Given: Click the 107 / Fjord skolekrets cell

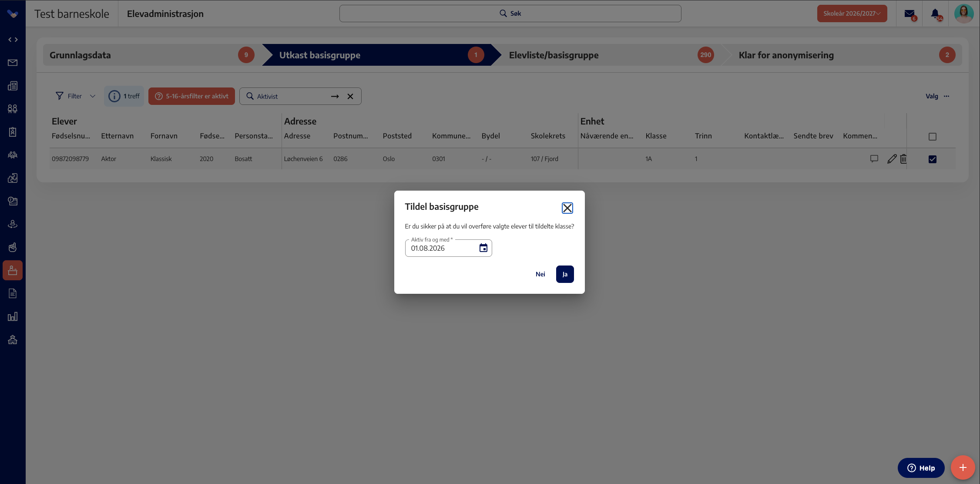Looking at the screenshot, I should [544, 159].
